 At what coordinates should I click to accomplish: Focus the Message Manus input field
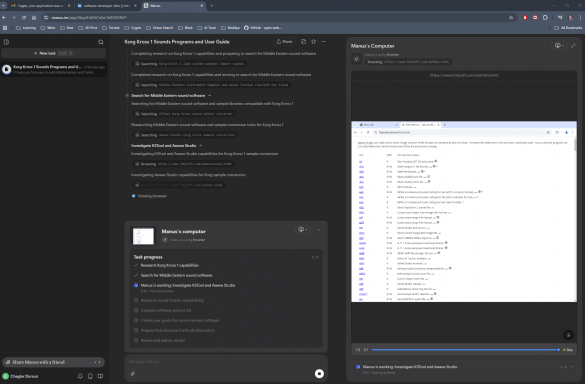(220, 362)
